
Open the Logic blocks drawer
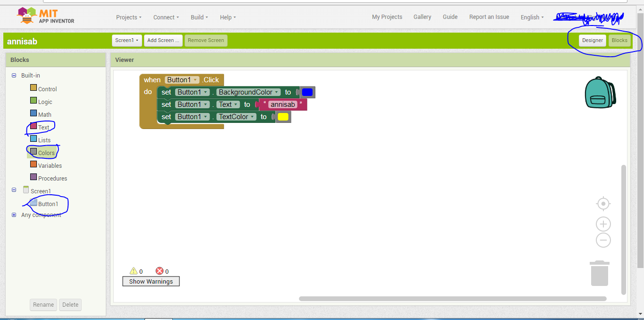pos(45,101)
